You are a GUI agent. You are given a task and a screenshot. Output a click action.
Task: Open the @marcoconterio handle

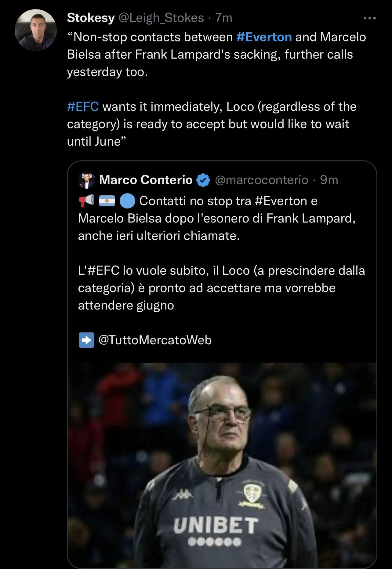pos(261,180)
